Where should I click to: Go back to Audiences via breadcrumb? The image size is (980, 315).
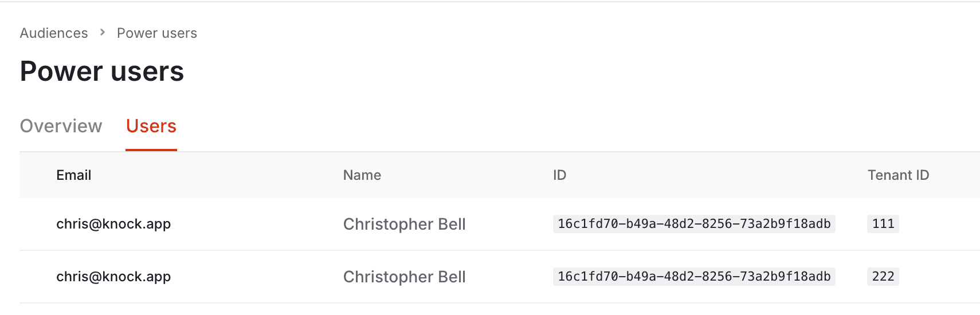click(54, 33)
